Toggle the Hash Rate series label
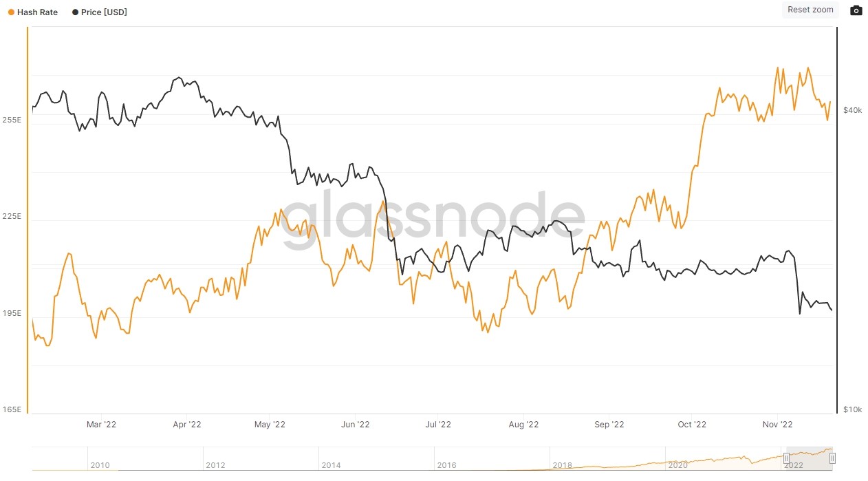The height and width of the screenshot is (481, 868). [x=37, y=12]
